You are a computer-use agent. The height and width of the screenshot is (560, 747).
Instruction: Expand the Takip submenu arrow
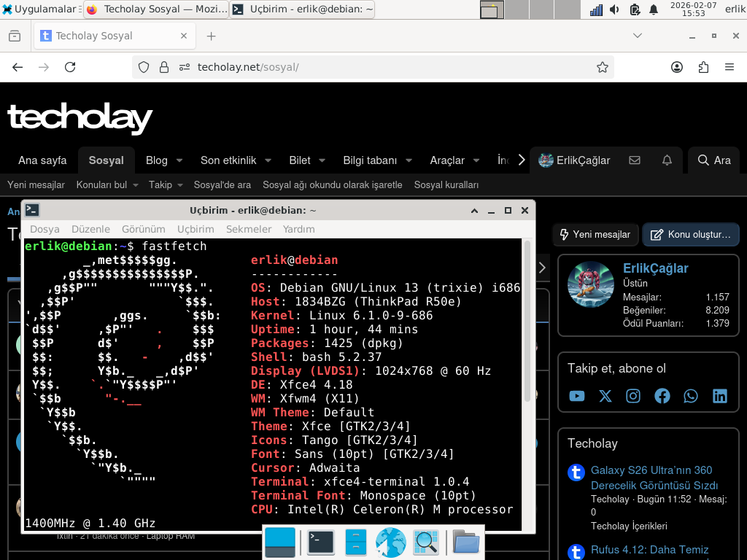(180, 184)
